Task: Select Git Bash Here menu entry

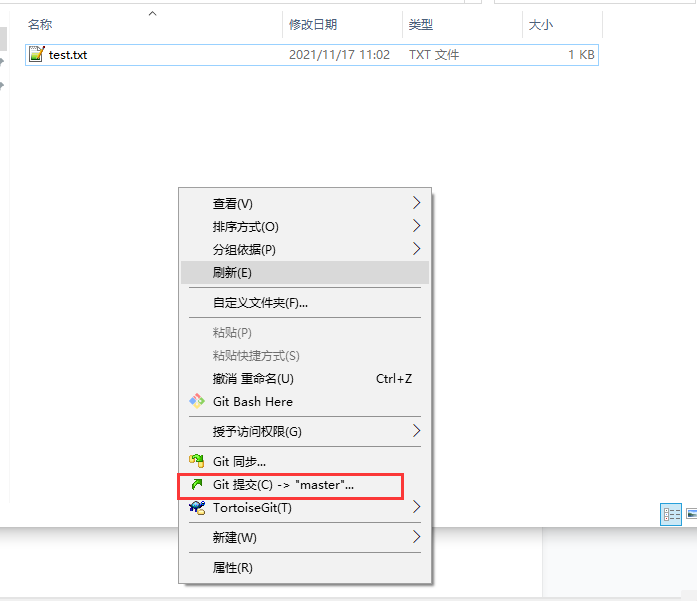Action: [x=305, y=401]
